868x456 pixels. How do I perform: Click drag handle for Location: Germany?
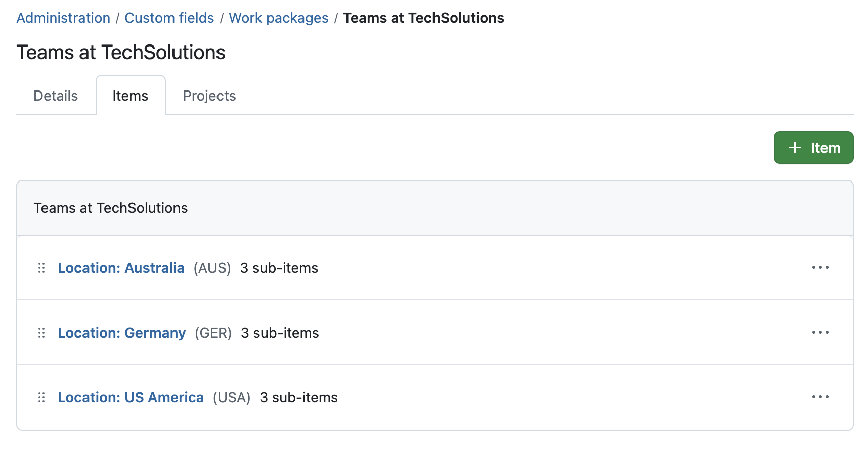click(41, 333)
